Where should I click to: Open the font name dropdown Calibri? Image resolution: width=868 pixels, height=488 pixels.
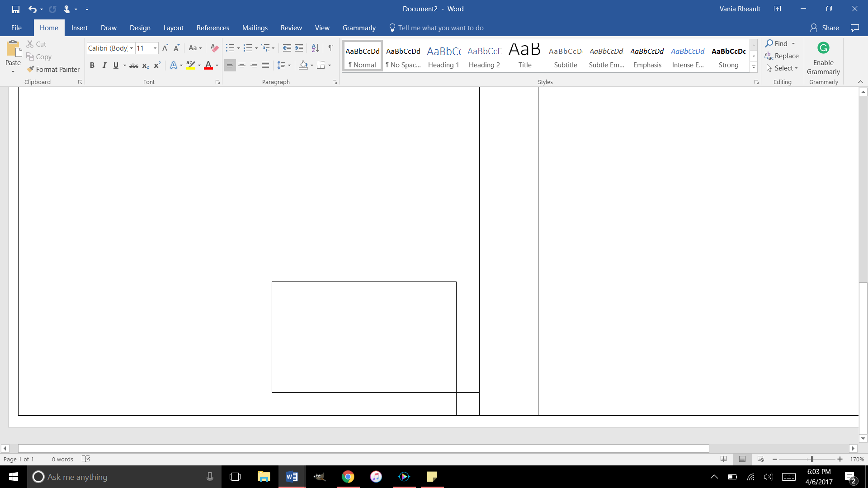click(x=132, y=48)
